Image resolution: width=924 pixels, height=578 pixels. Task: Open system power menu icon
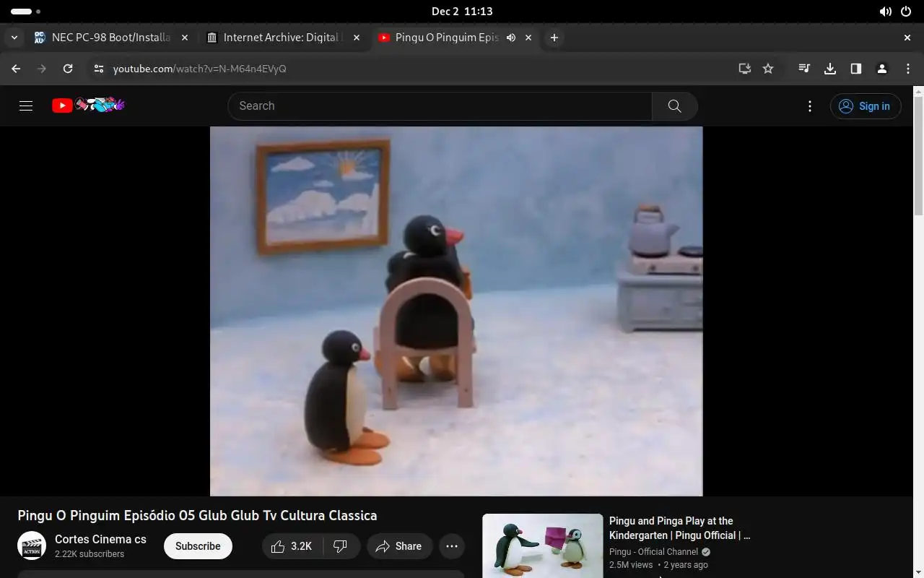click(907, 12)
